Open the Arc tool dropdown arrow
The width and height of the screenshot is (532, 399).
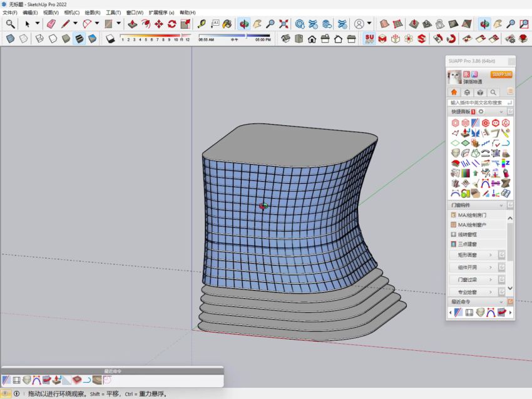tap(97, 23)
